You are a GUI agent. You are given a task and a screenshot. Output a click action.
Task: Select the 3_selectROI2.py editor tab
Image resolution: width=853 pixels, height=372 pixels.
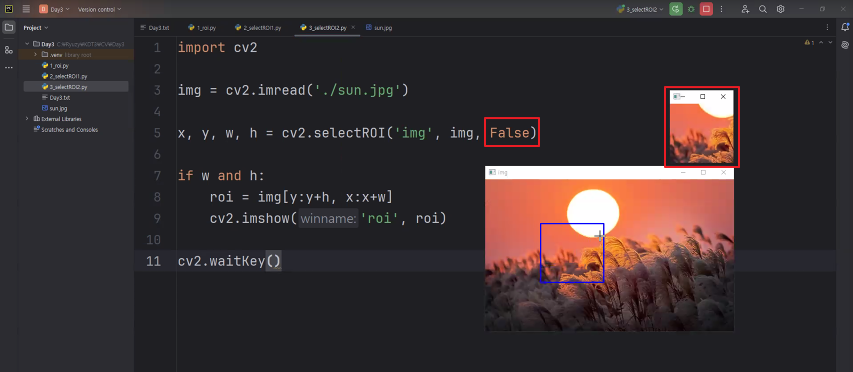click(x=324, y=27)
